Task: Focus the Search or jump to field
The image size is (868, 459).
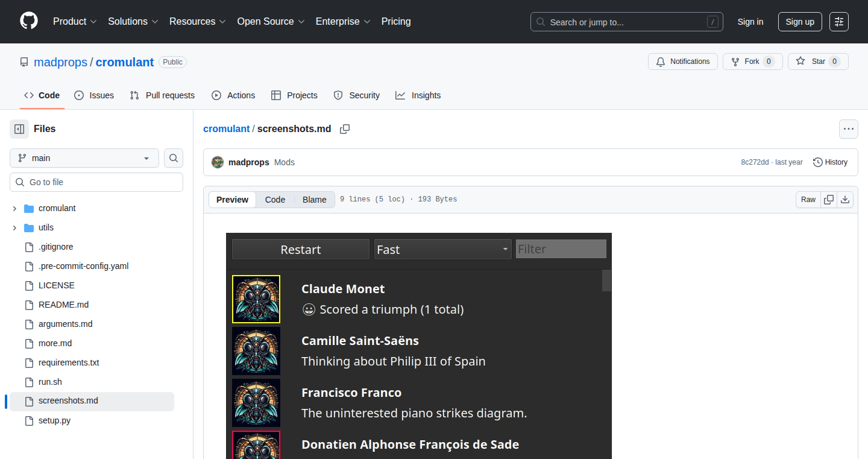Action: coord(627,22)
